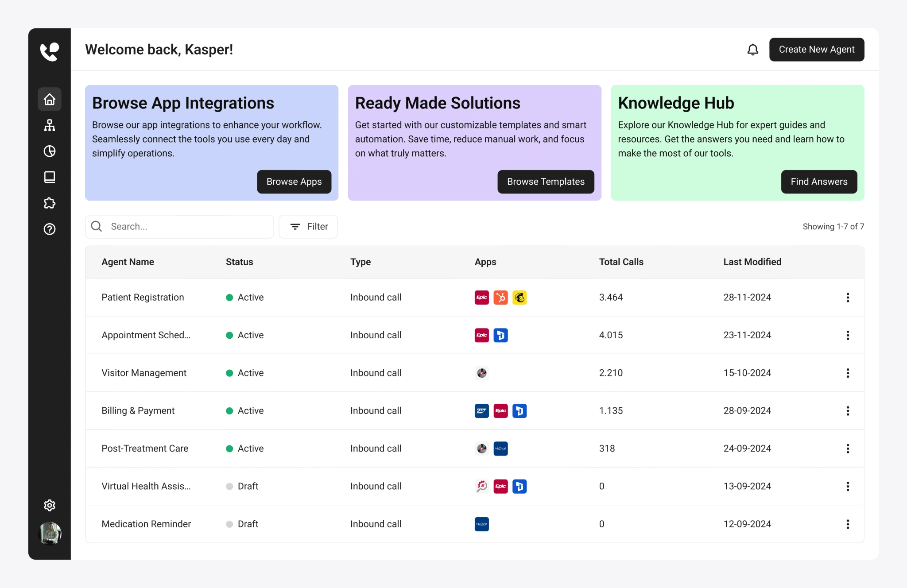Open more options for Patient Registration

point(848,298)
